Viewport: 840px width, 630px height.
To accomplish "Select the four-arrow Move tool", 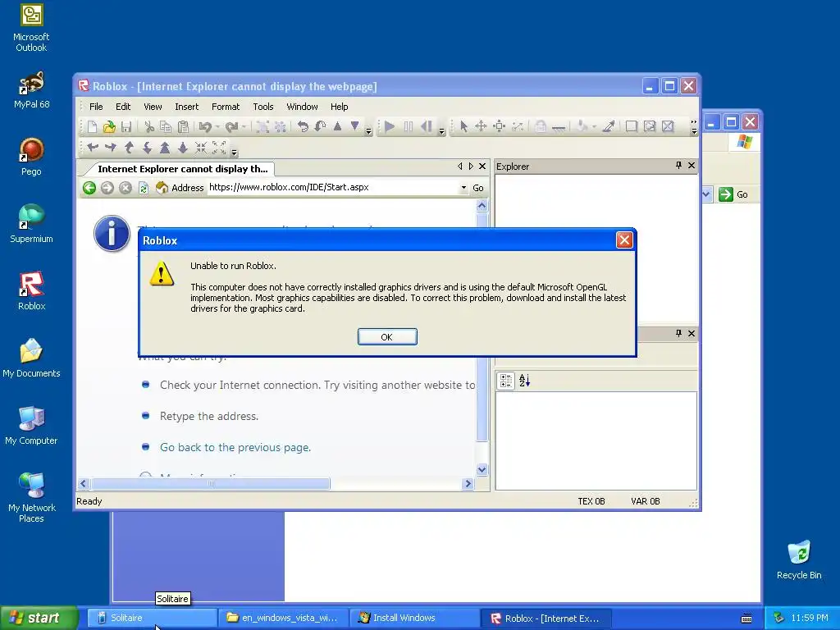I will click(x=481, y=126).
